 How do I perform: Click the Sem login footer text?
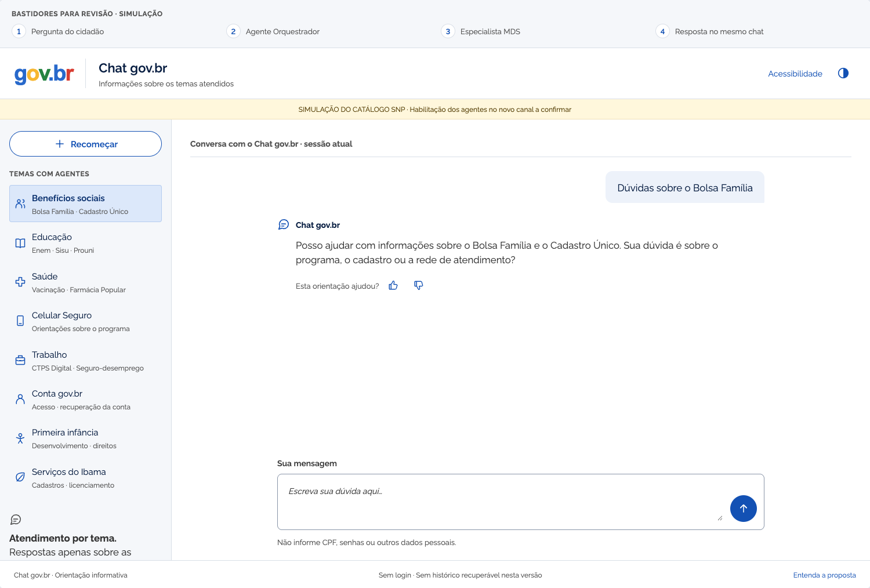[460, 575]
